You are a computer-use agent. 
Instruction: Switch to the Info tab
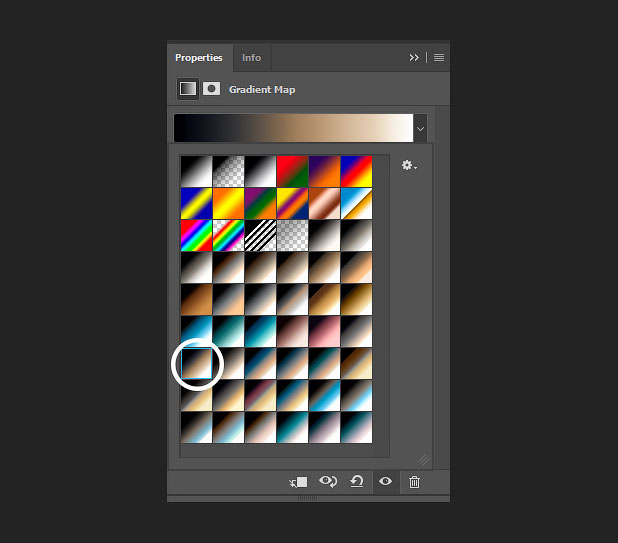(251, 58)
